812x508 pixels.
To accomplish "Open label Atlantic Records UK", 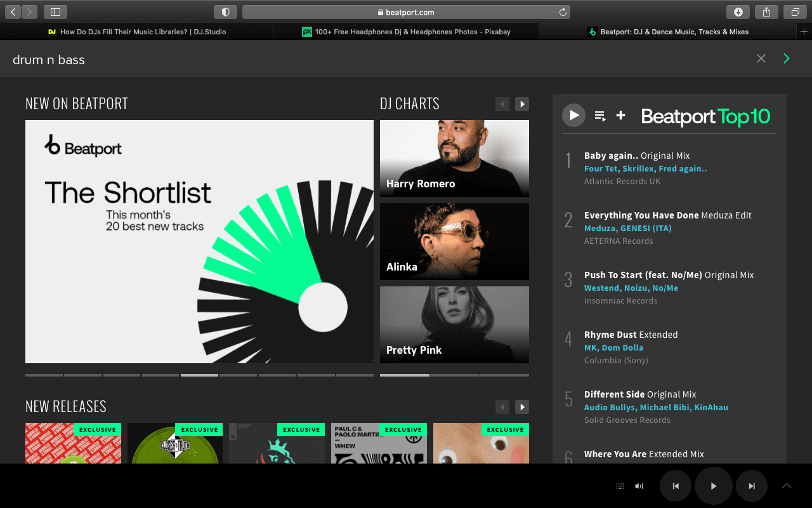I will point(622,181).
